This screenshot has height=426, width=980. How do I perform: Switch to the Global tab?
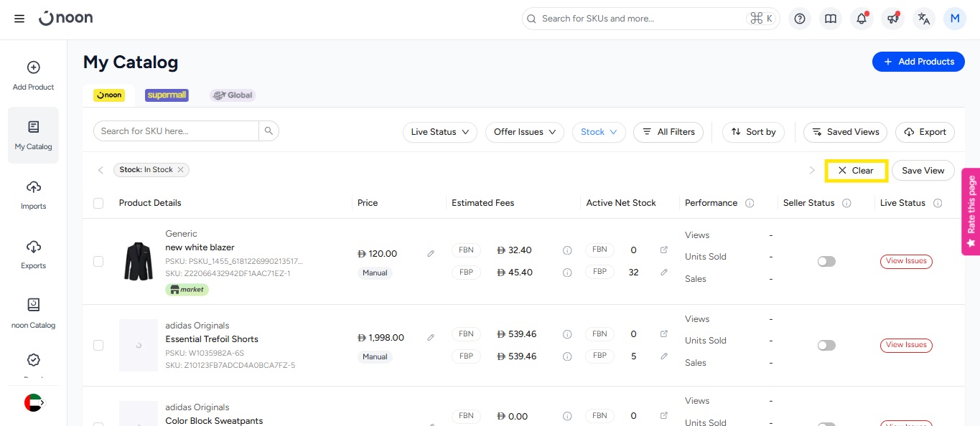point(233,95)
